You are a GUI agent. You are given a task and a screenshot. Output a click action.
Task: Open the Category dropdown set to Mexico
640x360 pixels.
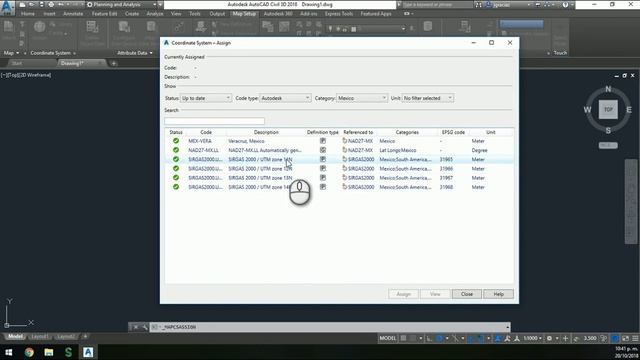point(362,98)
